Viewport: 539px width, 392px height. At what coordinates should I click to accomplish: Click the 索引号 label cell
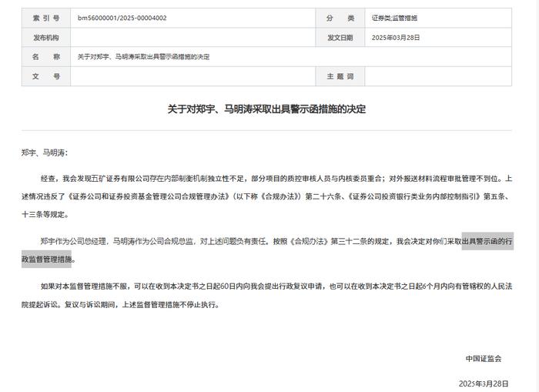pyautogui.click(x=46, y=18)
